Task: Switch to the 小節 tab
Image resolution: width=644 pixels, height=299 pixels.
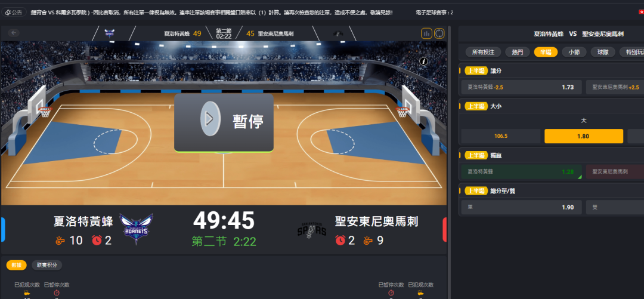Action: coord(574,53)
